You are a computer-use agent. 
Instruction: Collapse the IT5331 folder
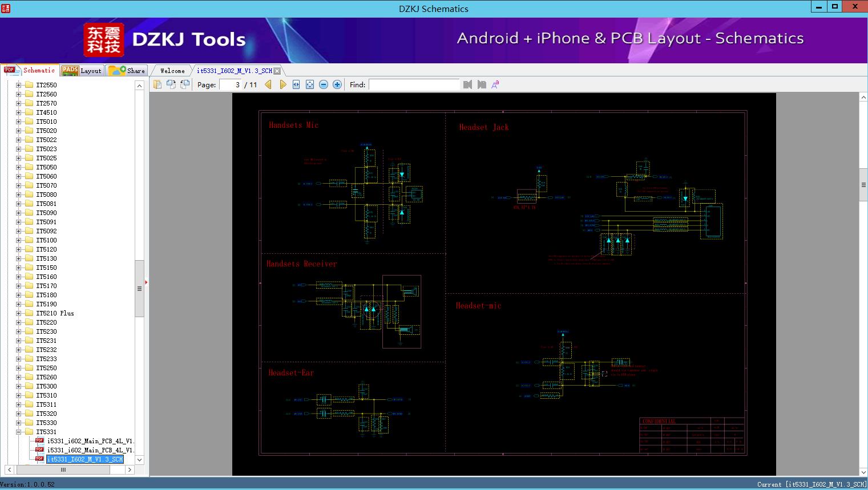pos(18,432)
